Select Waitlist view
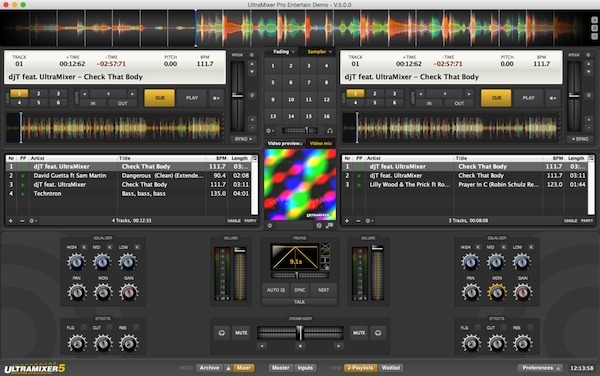The height and width of the screenshot is (376, 600). coord(391,368)
